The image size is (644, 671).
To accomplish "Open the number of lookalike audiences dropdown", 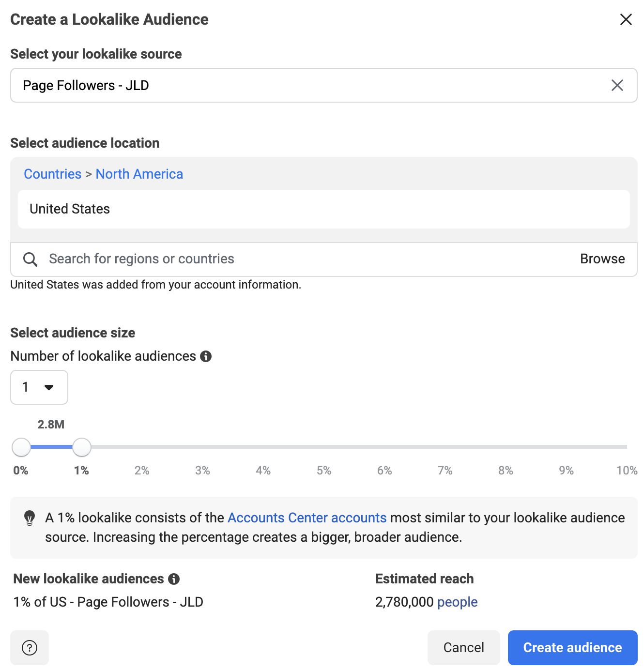I will coord(39,387).
